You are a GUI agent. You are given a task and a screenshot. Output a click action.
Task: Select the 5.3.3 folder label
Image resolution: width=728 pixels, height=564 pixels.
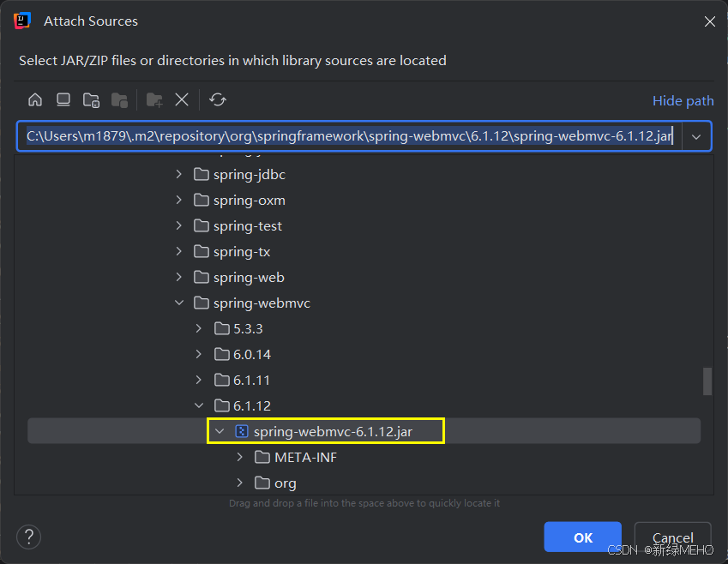(x=248, y=328)
